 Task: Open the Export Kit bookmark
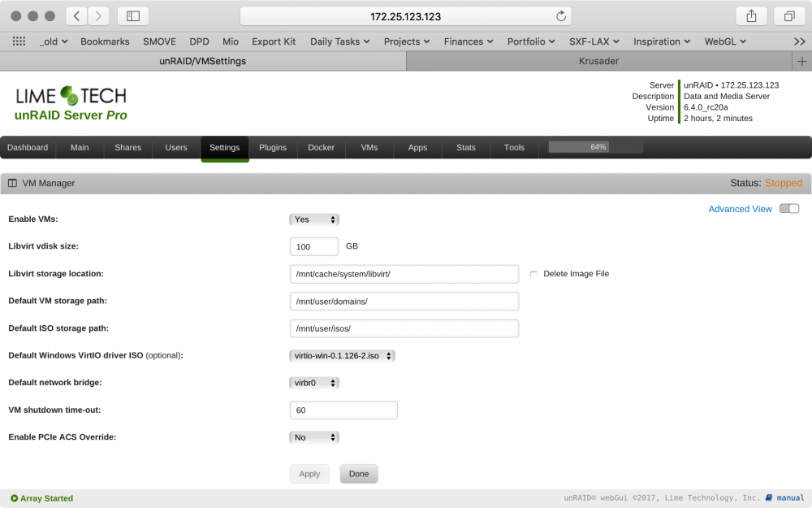(x=274, y=41)
